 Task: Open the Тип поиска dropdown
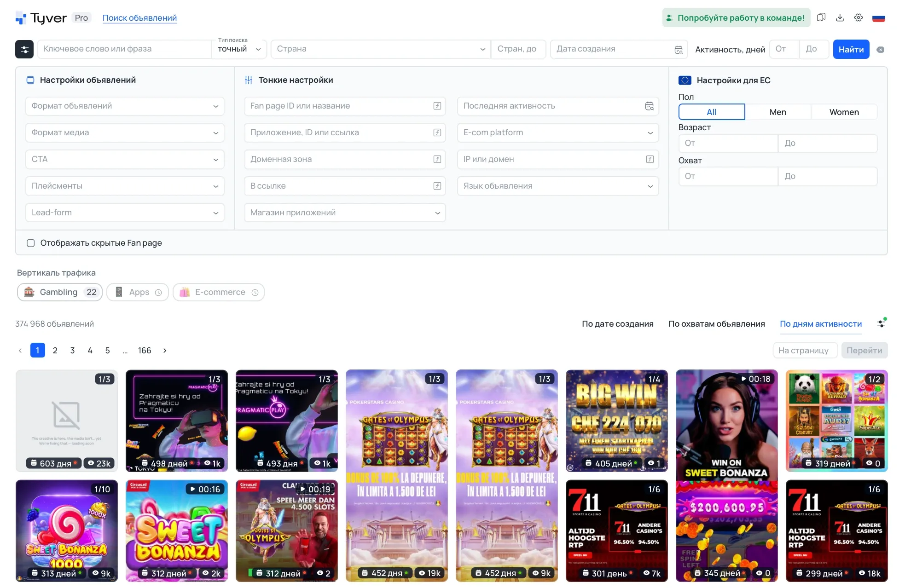pyautogui.click(x=239, y=49)
